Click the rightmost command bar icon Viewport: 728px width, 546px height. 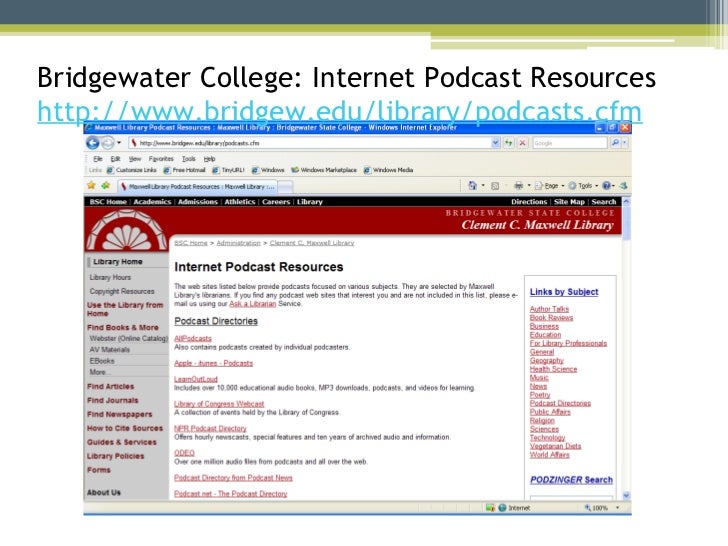click(x=624, y=186)
